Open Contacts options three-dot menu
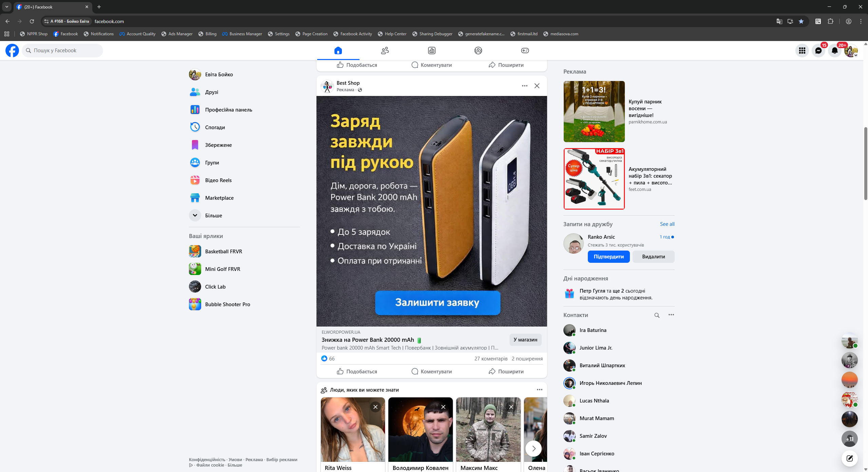Image resolution: width=868 pixels, height=472 pixels. [x=671, y=315]
